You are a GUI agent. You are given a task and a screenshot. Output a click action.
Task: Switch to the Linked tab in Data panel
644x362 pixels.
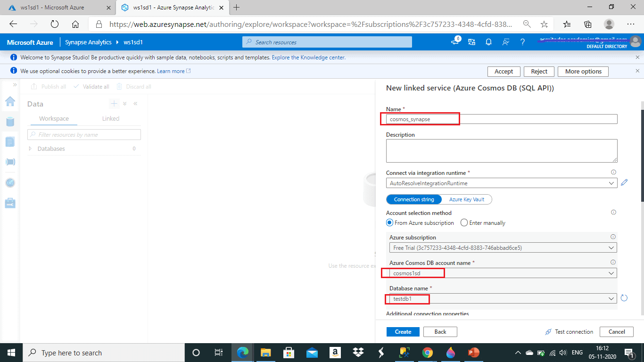[111, 119]
